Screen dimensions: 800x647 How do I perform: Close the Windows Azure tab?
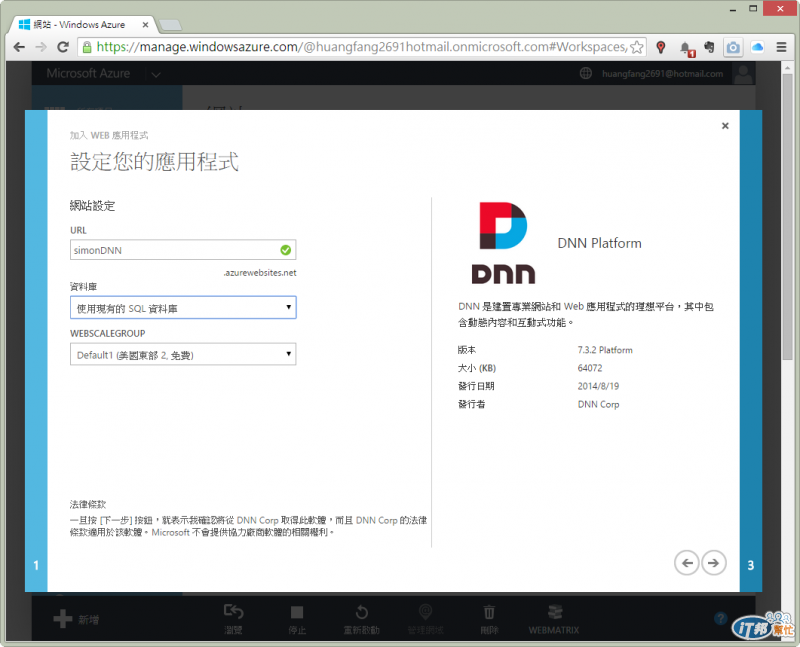click(x=145, y=24)
